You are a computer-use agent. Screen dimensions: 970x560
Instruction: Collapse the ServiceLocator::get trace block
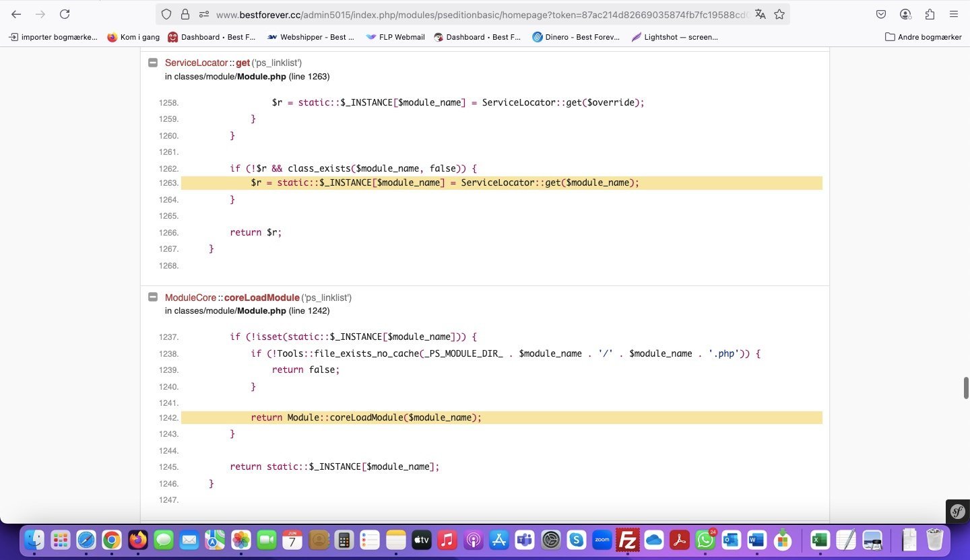tap(153, 63)
